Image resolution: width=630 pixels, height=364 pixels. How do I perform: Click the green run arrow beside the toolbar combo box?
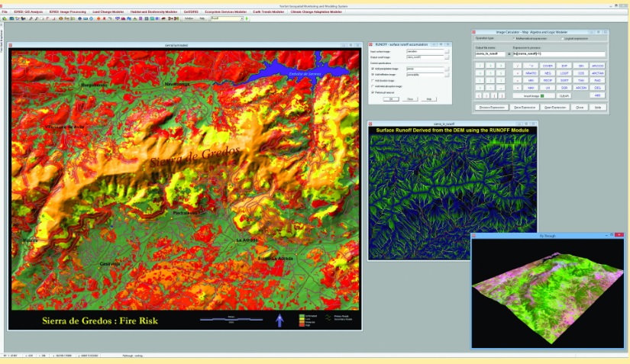tap(245, 18)
